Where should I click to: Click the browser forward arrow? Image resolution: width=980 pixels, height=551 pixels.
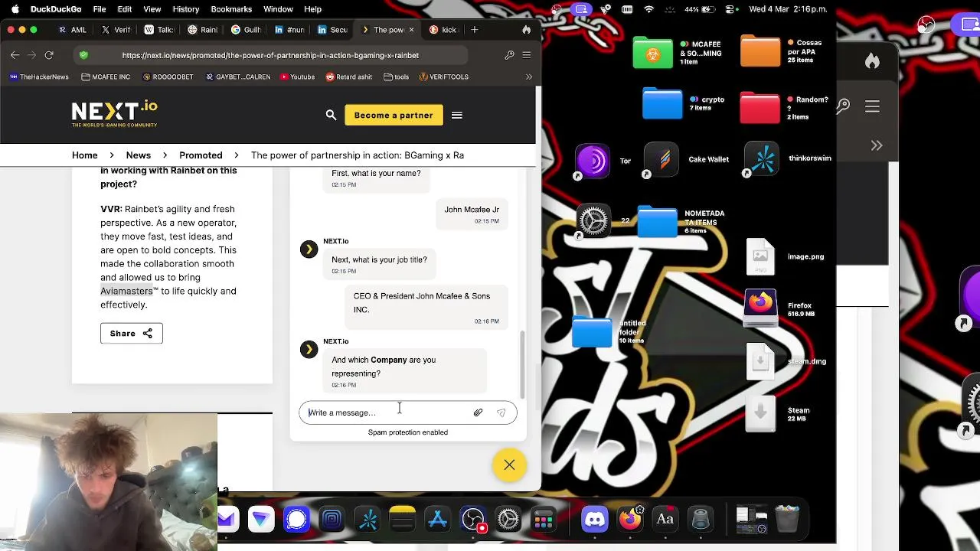[x=32, y=55]
